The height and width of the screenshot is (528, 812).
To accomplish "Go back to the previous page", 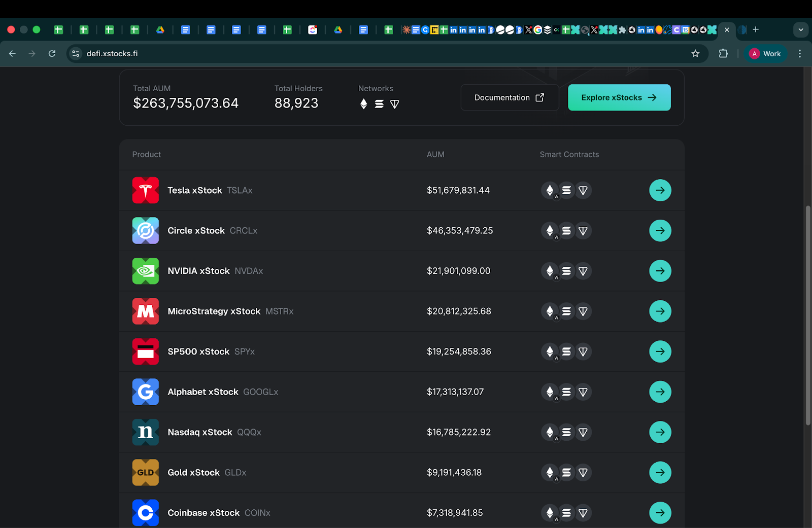I will click(x=13, y=53).
